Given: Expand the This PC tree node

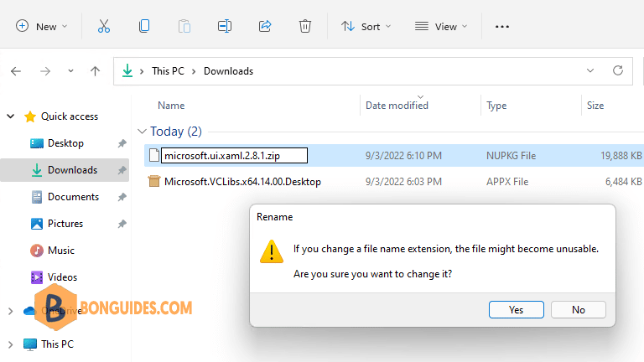Looking at the screenshot, I should tap(11, 344).
